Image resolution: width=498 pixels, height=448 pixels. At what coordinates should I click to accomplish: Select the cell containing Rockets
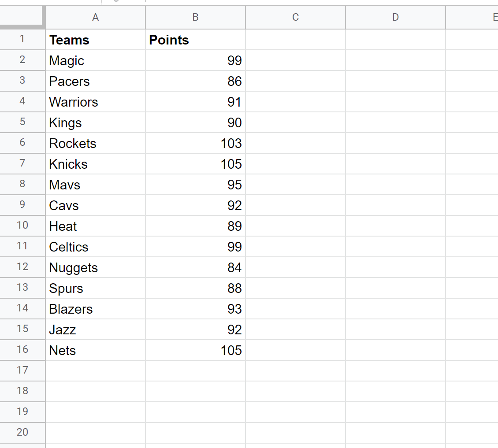pos(95,143)
